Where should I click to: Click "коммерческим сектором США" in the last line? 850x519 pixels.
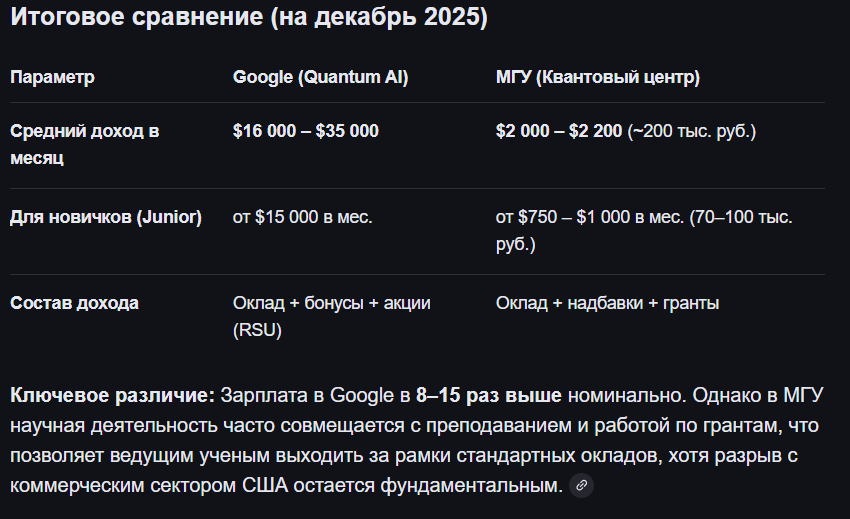(x=149, y=485)
